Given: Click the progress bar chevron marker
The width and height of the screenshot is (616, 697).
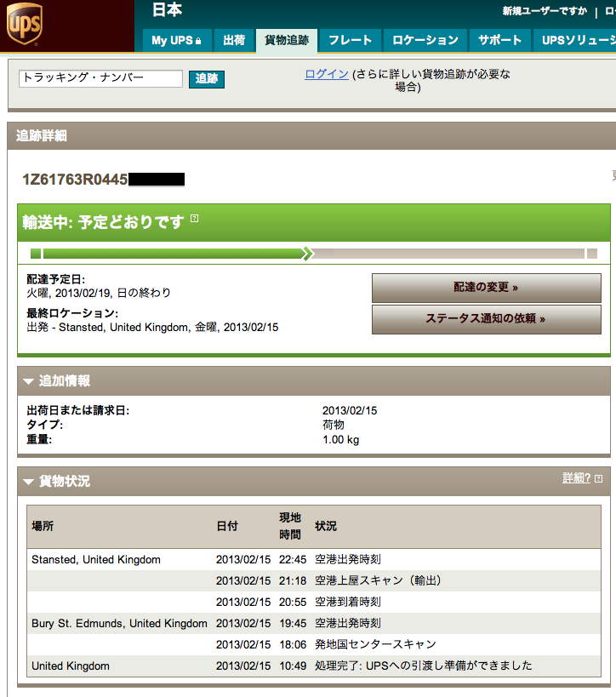Looking at the screenshot, I should [x=307, y=254].
